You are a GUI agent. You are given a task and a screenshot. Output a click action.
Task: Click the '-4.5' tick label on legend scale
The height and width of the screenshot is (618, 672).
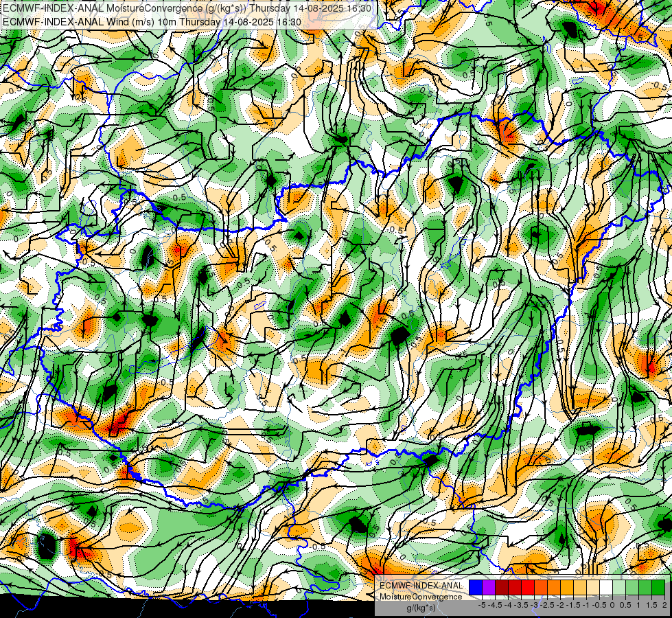tap(495, 605)
